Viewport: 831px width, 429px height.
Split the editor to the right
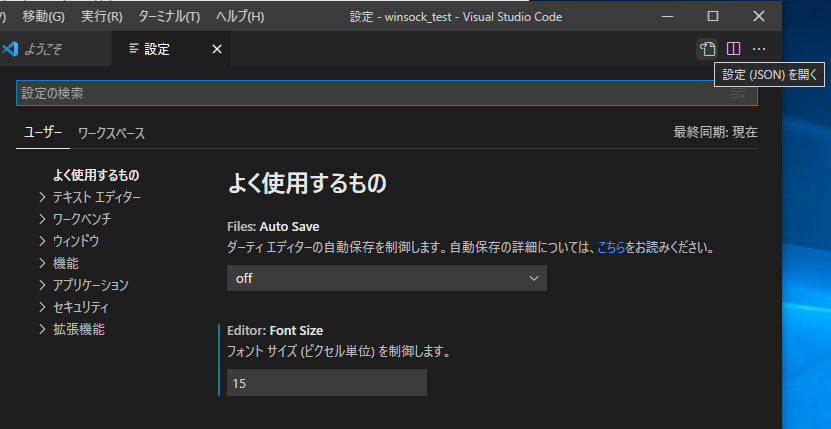(733, 49)
